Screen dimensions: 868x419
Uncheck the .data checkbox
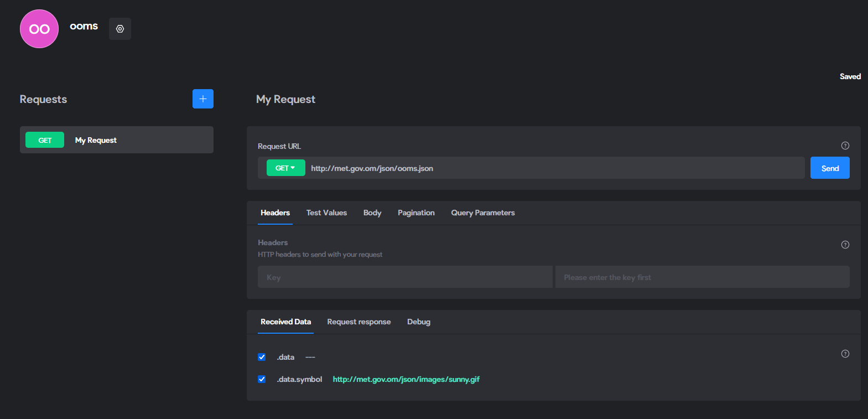262,357
